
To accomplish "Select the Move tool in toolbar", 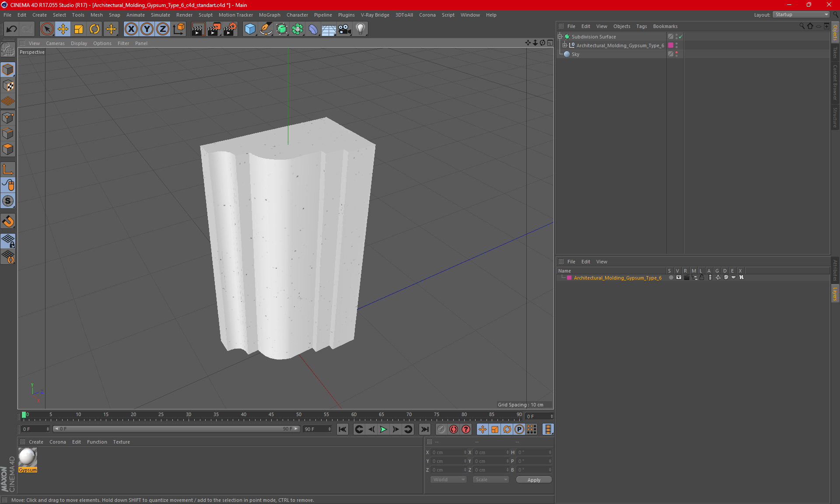I will click(63, 29).
